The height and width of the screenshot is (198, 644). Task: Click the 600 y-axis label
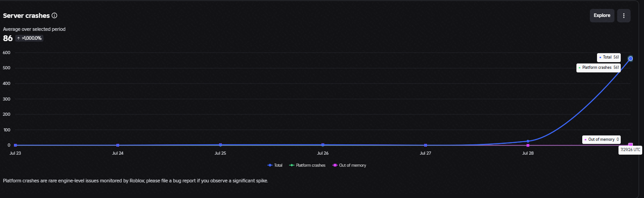point(6,52)
